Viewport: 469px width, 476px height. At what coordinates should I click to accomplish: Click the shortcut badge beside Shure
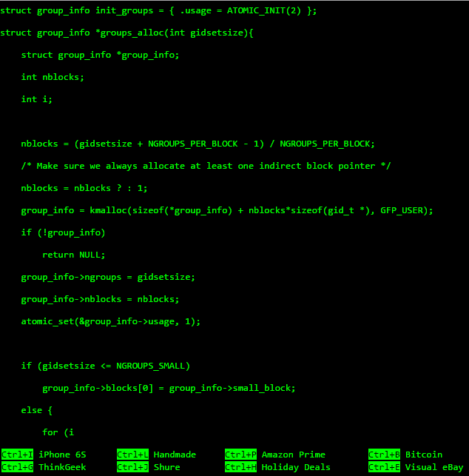point(133,467)
